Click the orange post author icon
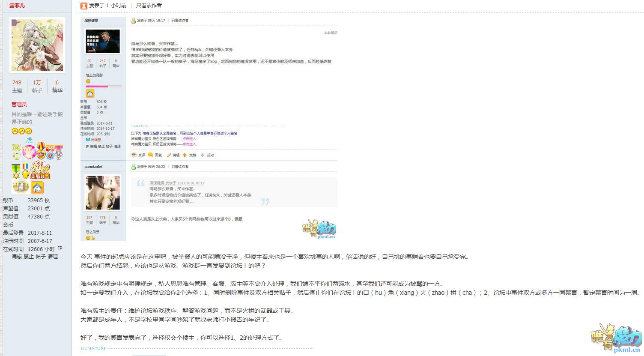The height and width of the screenshot is (356, 644). tap(84, 6)
